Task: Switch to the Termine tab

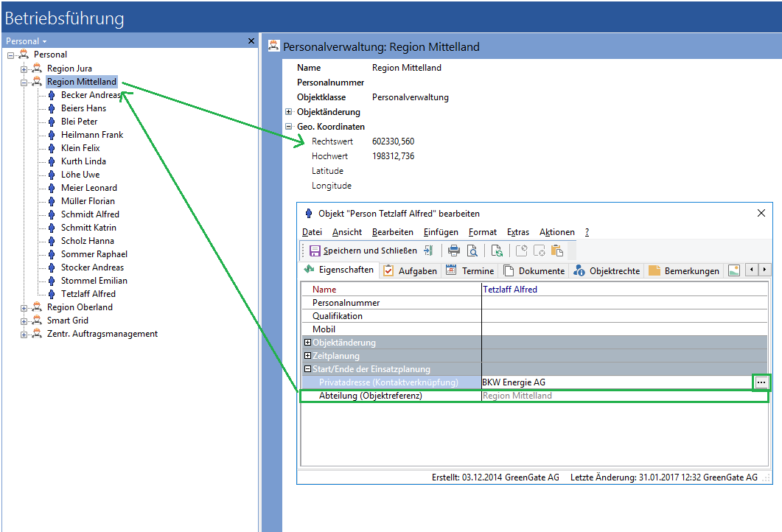Action: point(469,270)
